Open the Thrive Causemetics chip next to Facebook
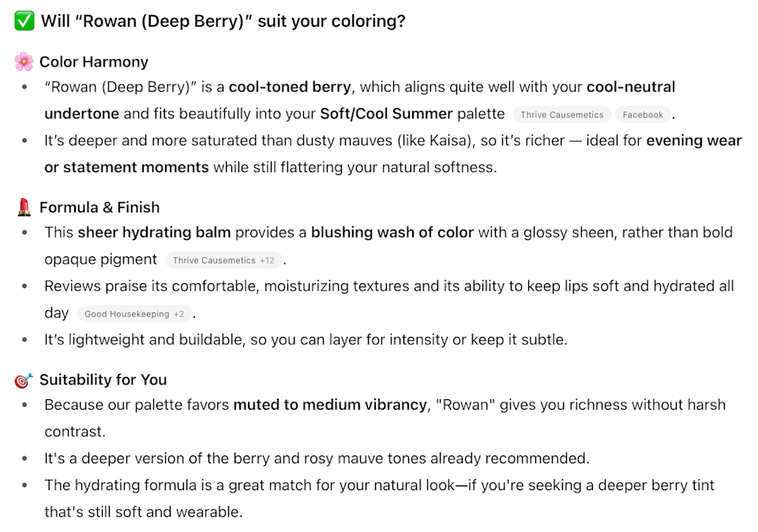The image size is (758, 532). coord(561,114)
